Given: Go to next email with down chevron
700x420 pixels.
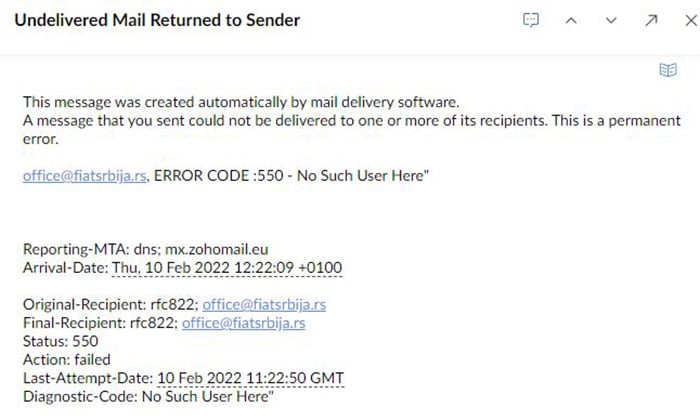Looking at the screenshot, I should (611, 20).
